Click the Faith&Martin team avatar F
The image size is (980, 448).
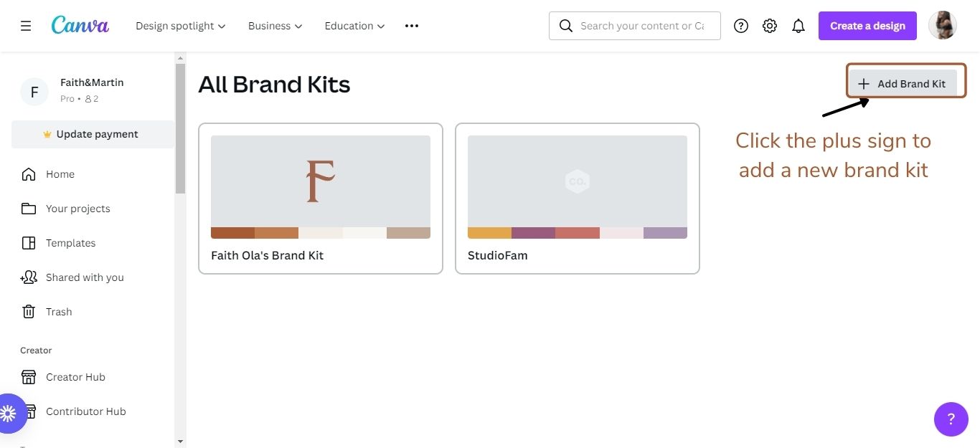point(34,92)
